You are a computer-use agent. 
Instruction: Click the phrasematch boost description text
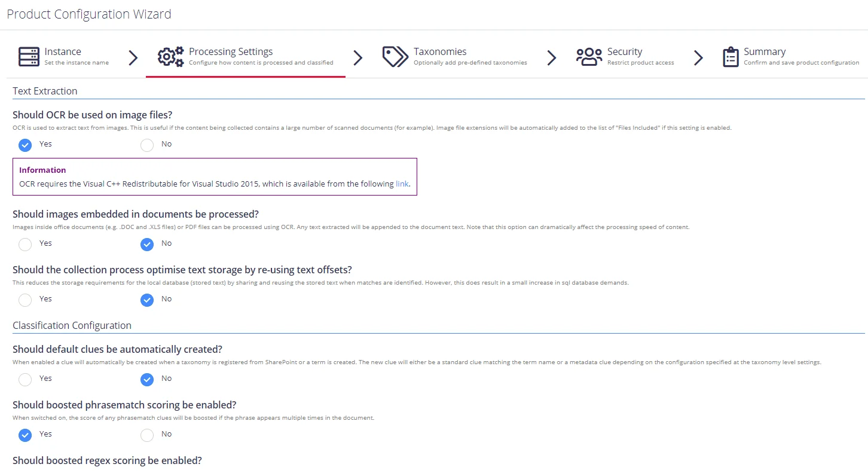[x=193, y=418]
